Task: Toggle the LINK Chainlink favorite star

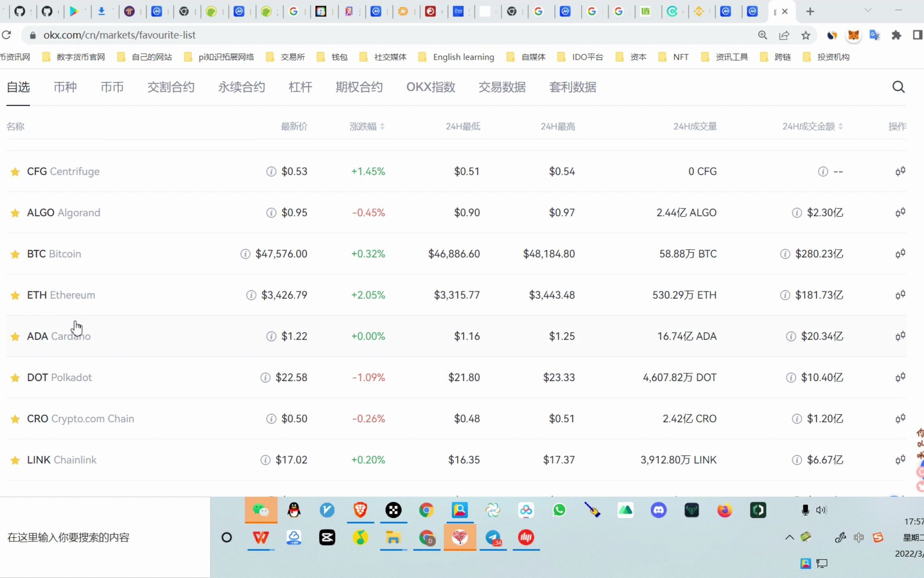Action: click(15, 460)
